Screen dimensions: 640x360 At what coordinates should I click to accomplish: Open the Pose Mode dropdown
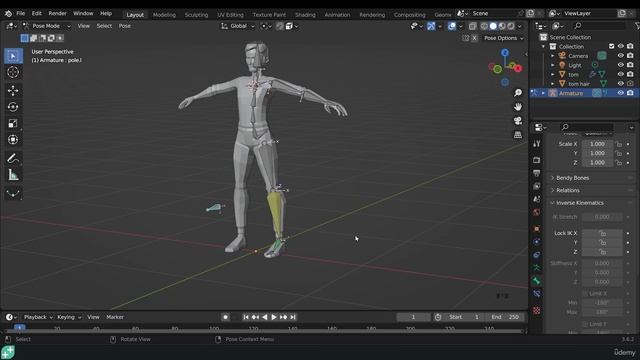click(47, 26)
